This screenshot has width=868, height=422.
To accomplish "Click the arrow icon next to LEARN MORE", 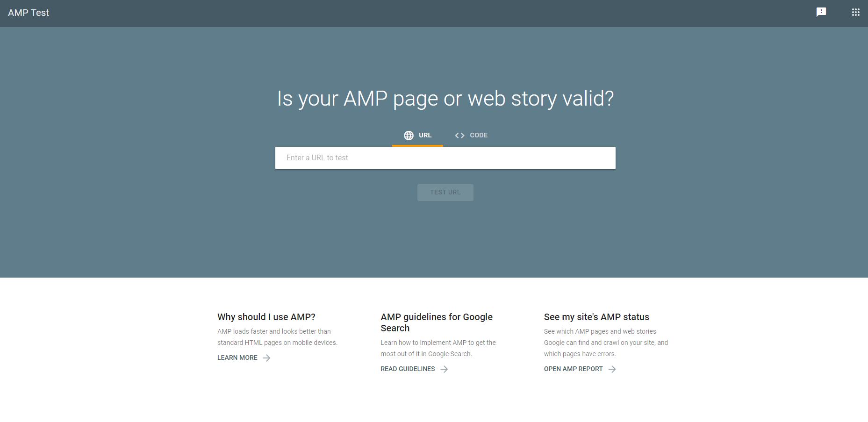I will 266,358.
